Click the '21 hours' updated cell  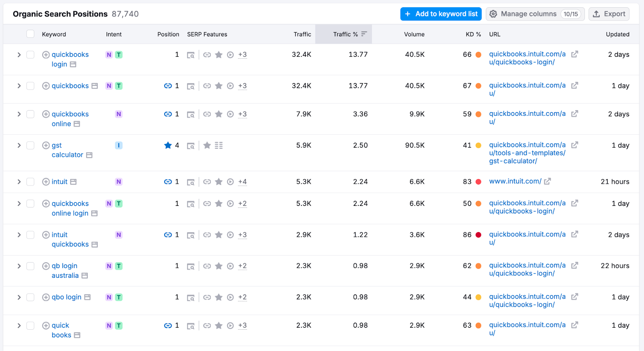click(615, 182)
